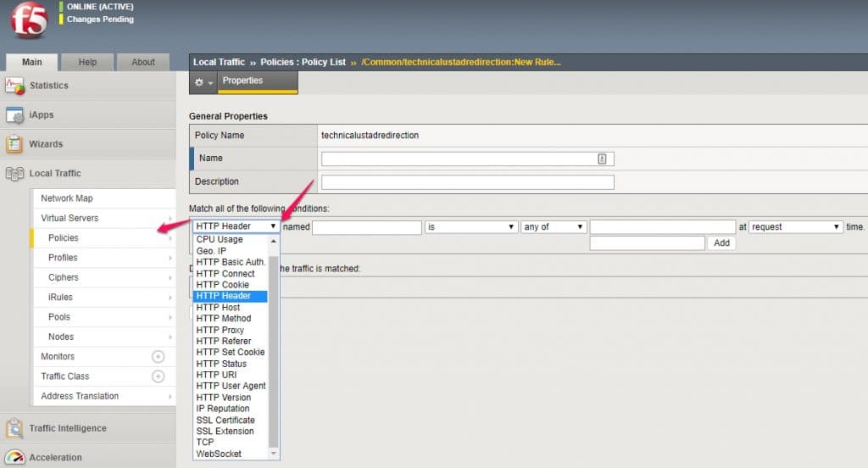Open the Statistics section icon

[x=14, y=86]
